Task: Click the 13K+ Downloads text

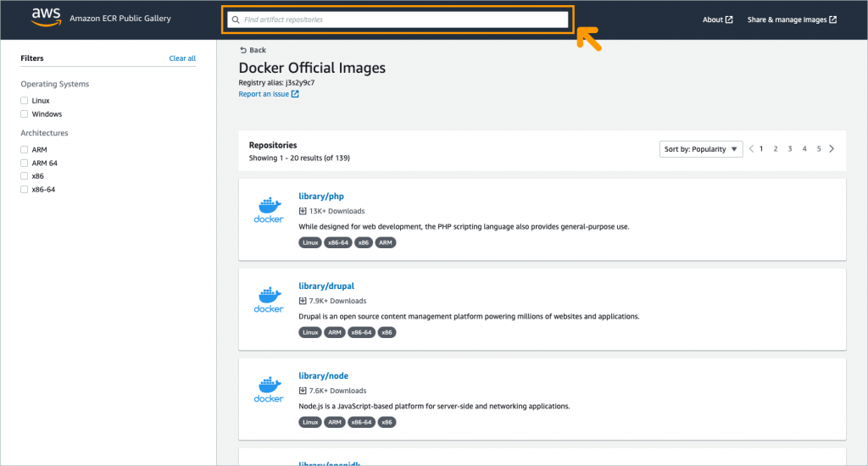Action: click(337, 211)
